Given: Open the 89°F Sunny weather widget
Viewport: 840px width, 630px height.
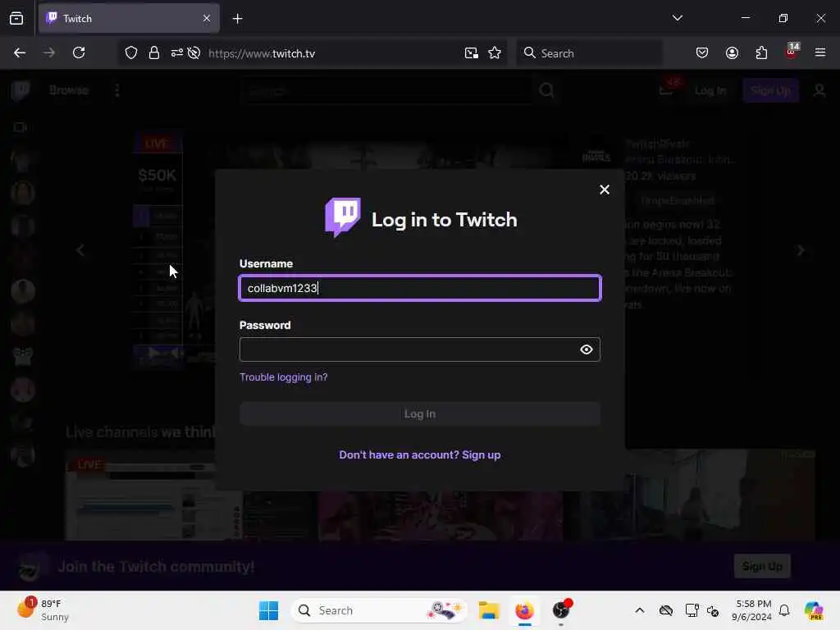Looking at the screenshot, I should point(43,610).
